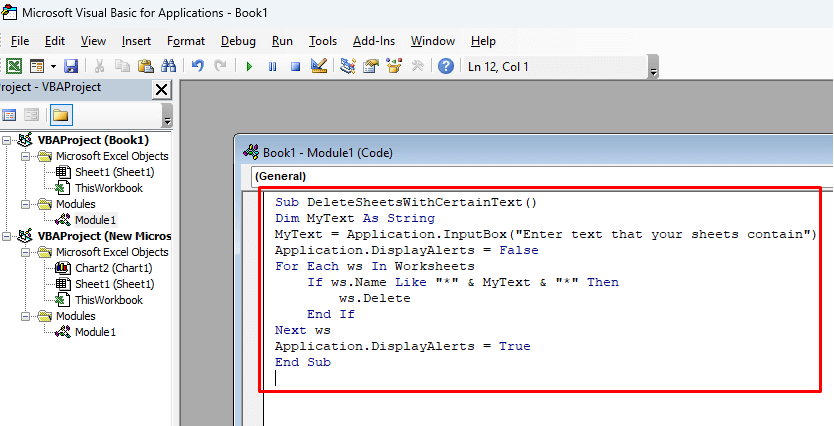834x426 pixels.
Task: Toggle Folders view in Project pane
Action: [62, 115]
